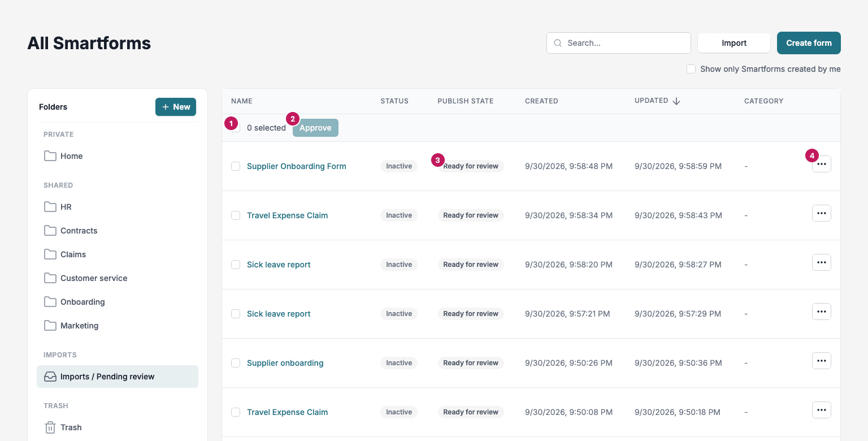This screenshot has width=868, height=441.
Task: Click the Trash bin icon
Action: (50, 427)
